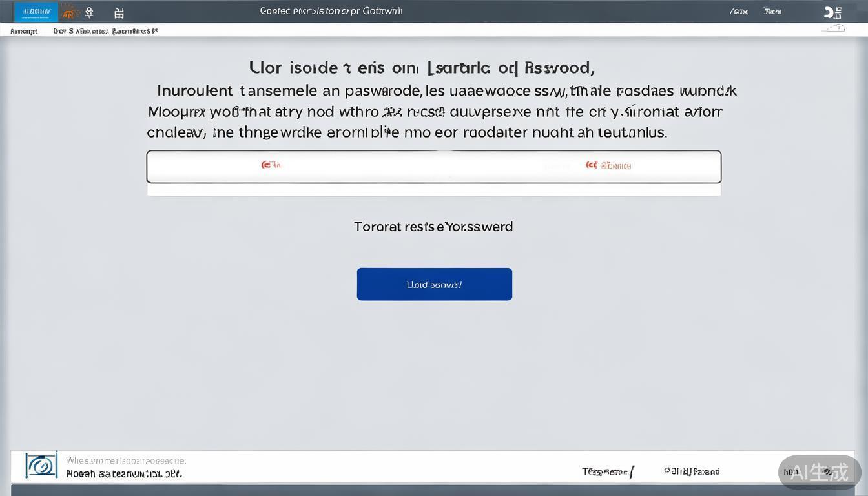Click the first header link on the right
This screenshot has height=496, width=868.
click(x=738, y=12)
